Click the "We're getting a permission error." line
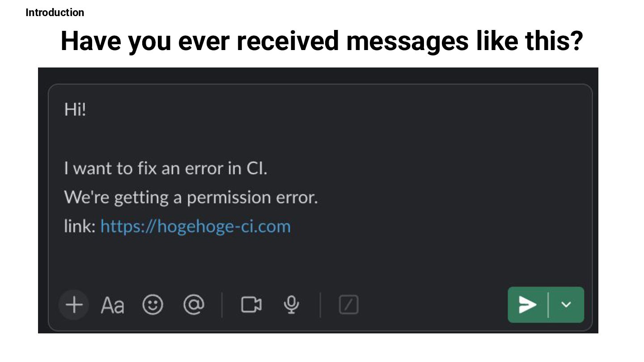This screenshot has width=644, height=362. pos(191,198)
